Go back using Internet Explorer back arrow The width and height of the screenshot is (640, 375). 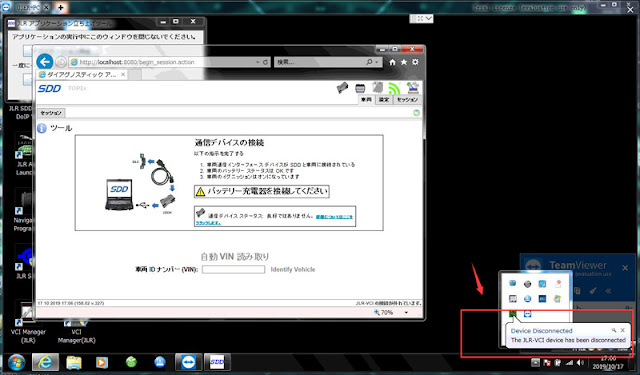[x=44, y=62]
